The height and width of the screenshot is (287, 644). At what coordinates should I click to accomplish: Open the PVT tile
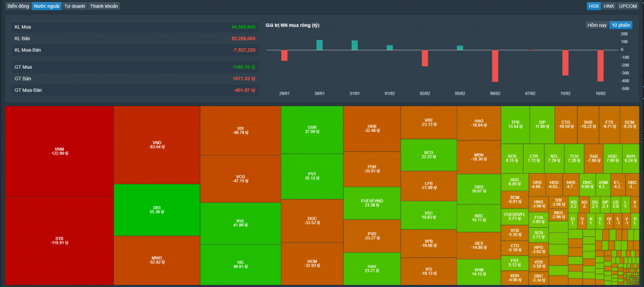point(312,176)
